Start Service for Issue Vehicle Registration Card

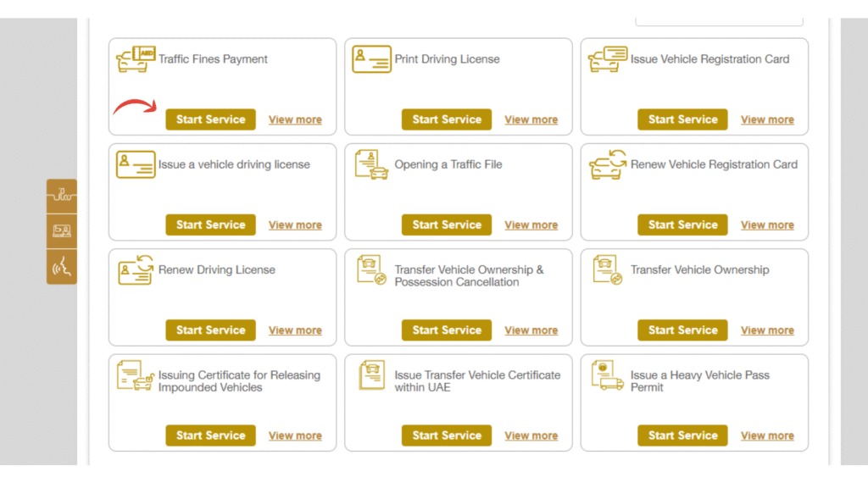click(682, 119)
